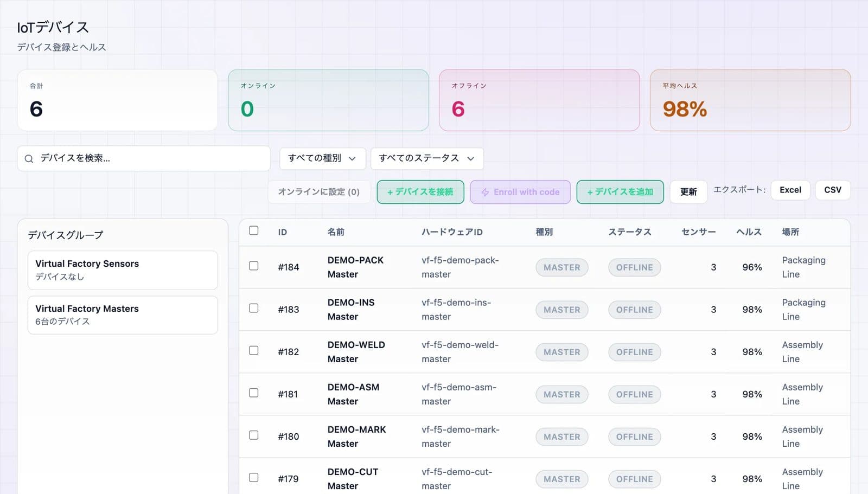Image resolution: width=868 pixels, height=494 pixels.
Task: Select the Virtual Factory Masters group
Action: [123, 315]
